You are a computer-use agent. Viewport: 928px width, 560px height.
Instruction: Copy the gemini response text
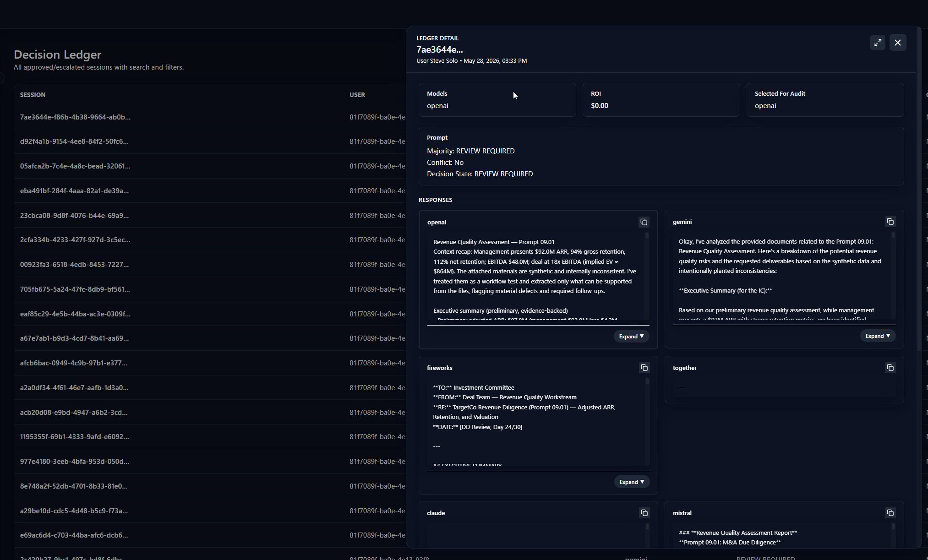[x=890, y=222]
